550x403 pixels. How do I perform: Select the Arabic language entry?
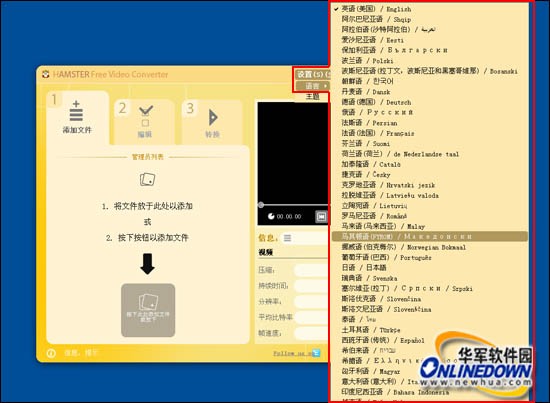[430, 29]
